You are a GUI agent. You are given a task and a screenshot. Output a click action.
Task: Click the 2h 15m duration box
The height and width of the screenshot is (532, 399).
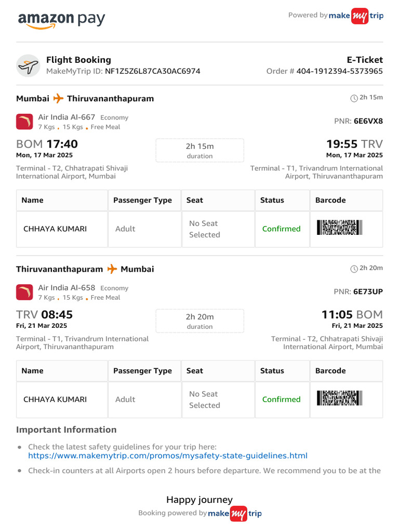[x=199, y=150]
